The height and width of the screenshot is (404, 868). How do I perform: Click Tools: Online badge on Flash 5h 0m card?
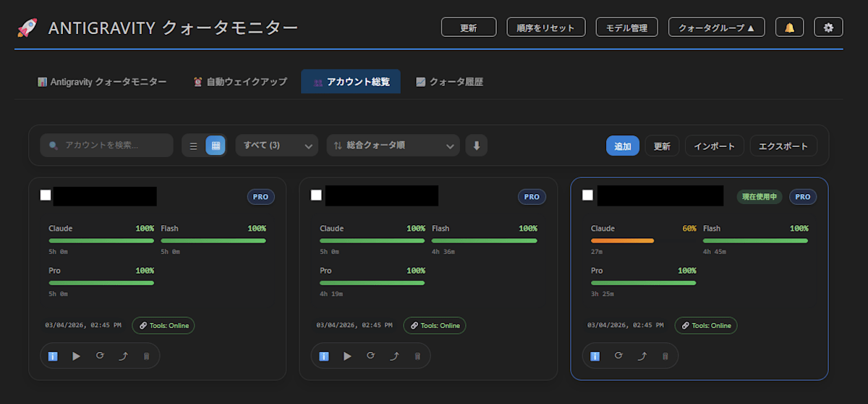pyautogui.click(x=163, y=326)
